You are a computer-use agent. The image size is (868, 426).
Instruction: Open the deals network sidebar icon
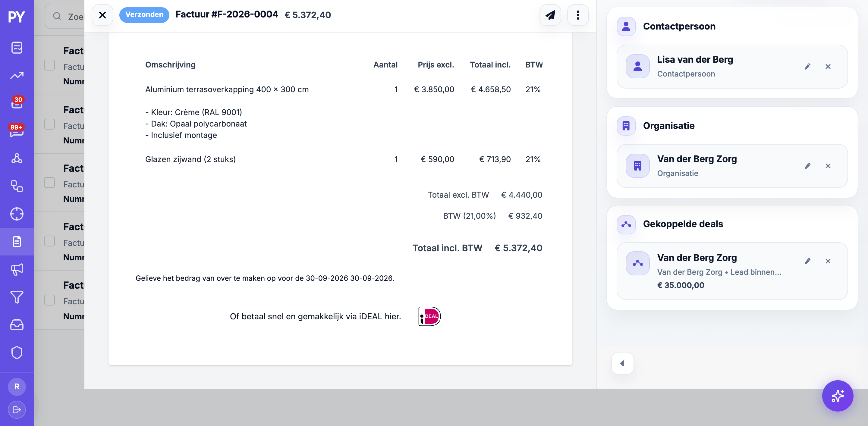click(x=17, y=158)
